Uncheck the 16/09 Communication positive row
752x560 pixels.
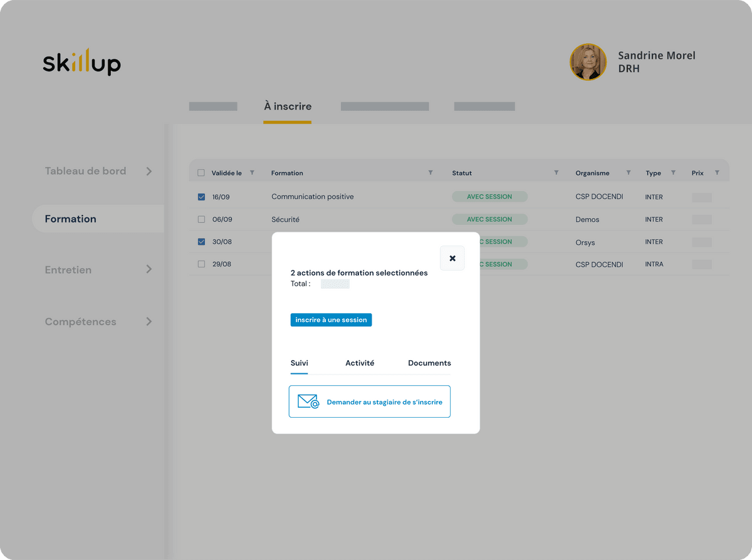coord(201,197)
